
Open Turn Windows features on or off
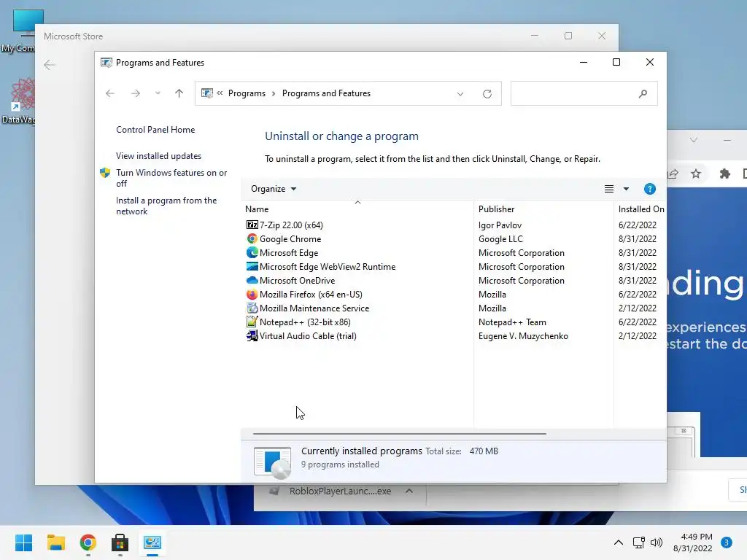tap(171, 178)
